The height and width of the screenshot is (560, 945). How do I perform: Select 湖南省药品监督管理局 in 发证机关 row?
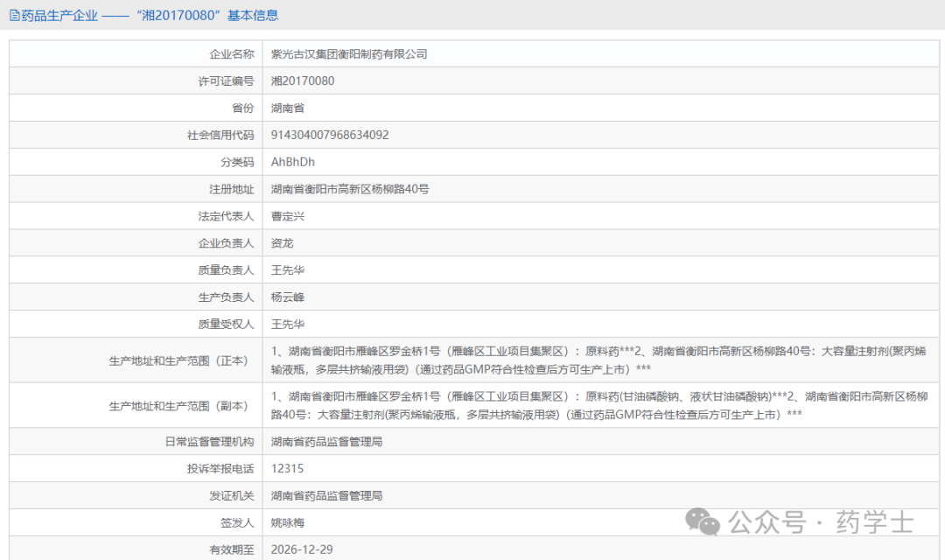(326, 495)
